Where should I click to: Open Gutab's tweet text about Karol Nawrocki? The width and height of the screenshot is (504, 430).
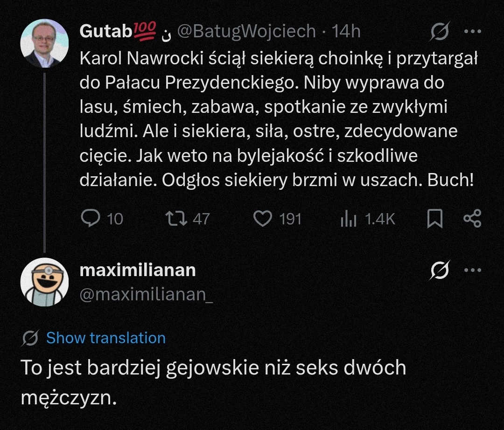pos(275,119)
